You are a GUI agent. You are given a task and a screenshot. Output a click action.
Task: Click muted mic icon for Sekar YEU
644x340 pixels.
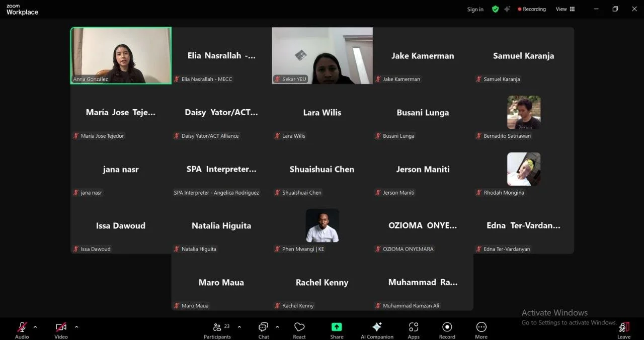click(277, 79)
